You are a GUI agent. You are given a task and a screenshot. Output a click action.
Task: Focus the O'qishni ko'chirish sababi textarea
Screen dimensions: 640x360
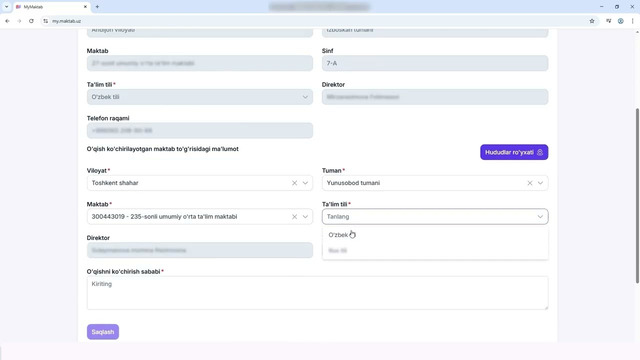click(x=317, y=293)
